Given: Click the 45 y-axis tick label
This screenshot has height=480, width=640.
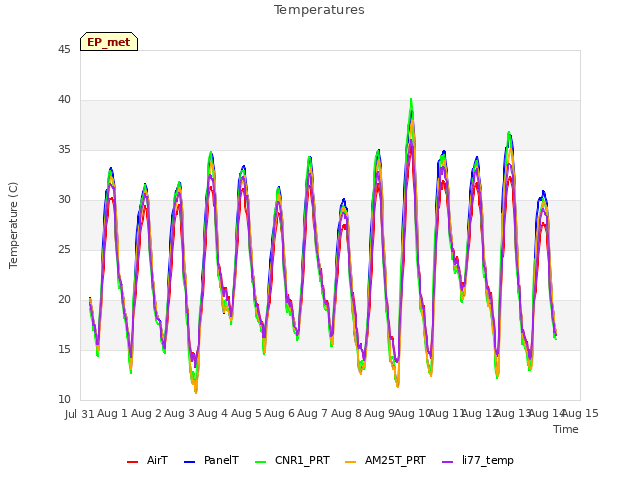Looking at the screenshot, I should (x=64, y=49).
